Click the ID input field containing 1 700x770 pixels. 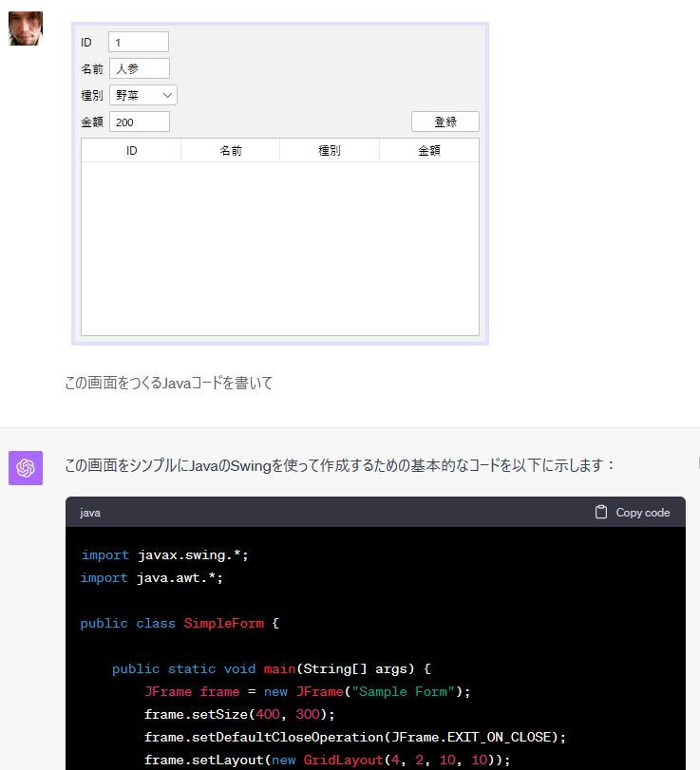(x=139, y=42)
